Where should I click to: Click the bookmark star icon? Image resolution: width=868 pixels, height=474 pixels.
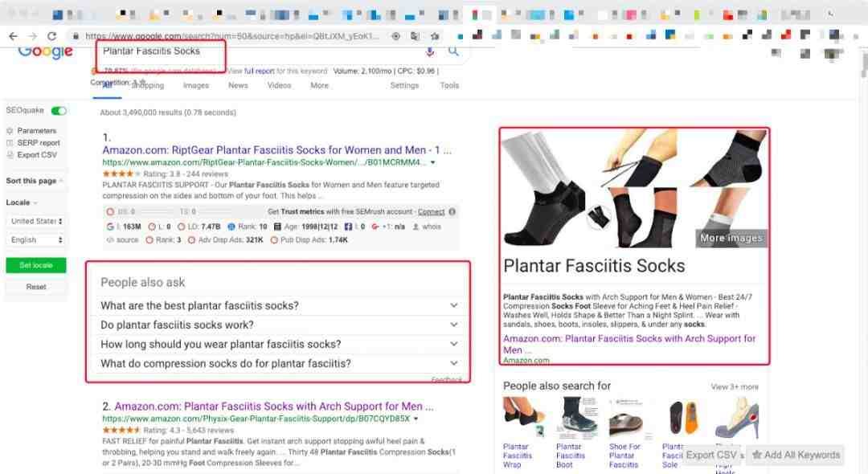(x=435, y=36)
